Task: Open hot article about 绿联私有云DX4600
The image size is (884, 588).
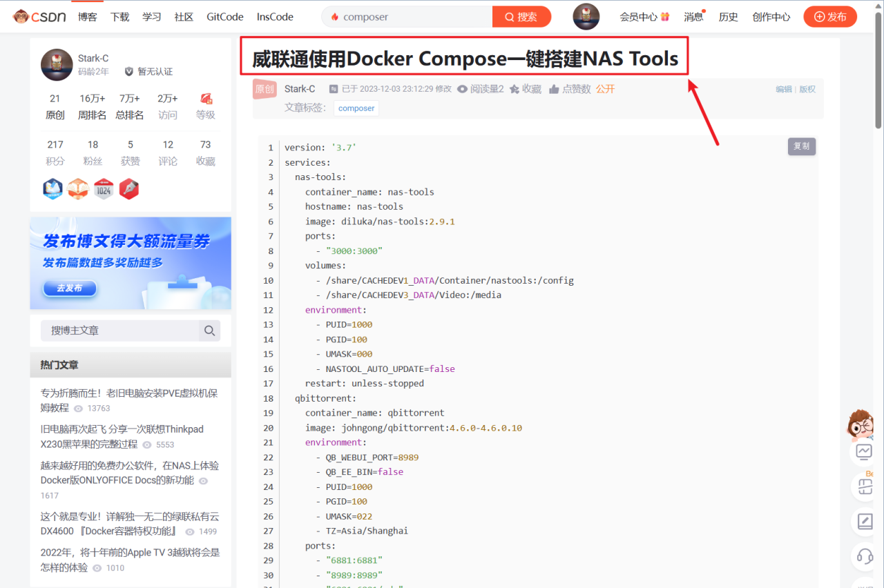Action: pyautogui.click(x=129, y=524)
